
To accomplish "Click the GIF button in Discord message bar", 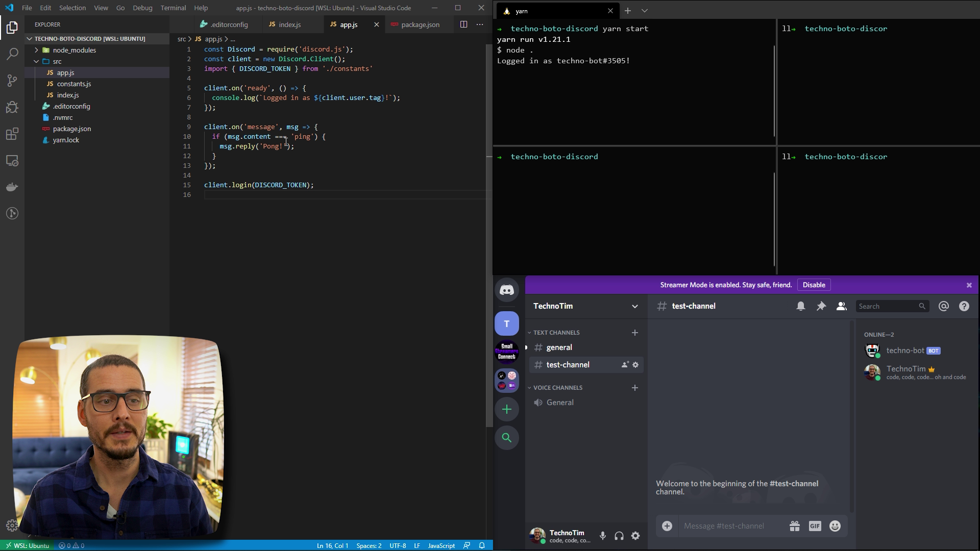I will [x=815, y=525].
